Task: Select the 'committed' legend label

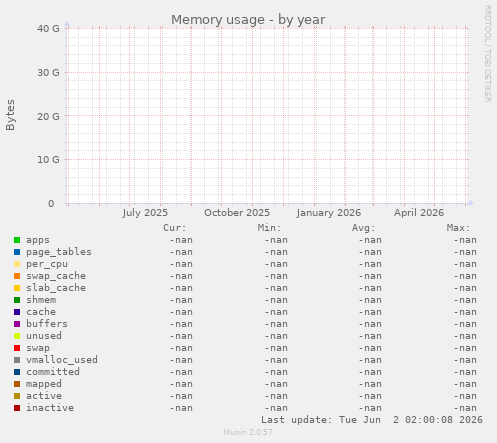Action: click(53, 372)
